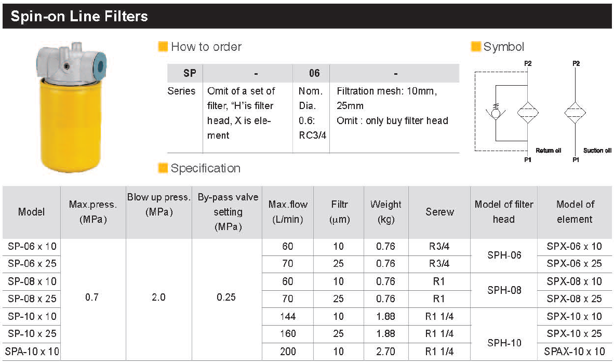614x364 pixels.
Task: Click the orange square beside Symbol
Action: tap(476, 47)
